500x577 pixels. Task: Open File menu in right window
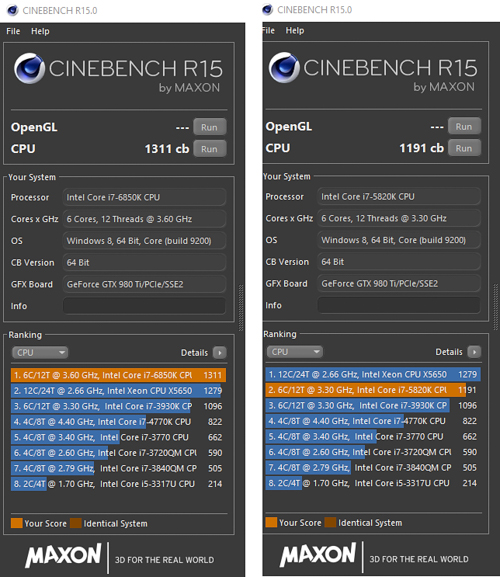tap(269, 31)
